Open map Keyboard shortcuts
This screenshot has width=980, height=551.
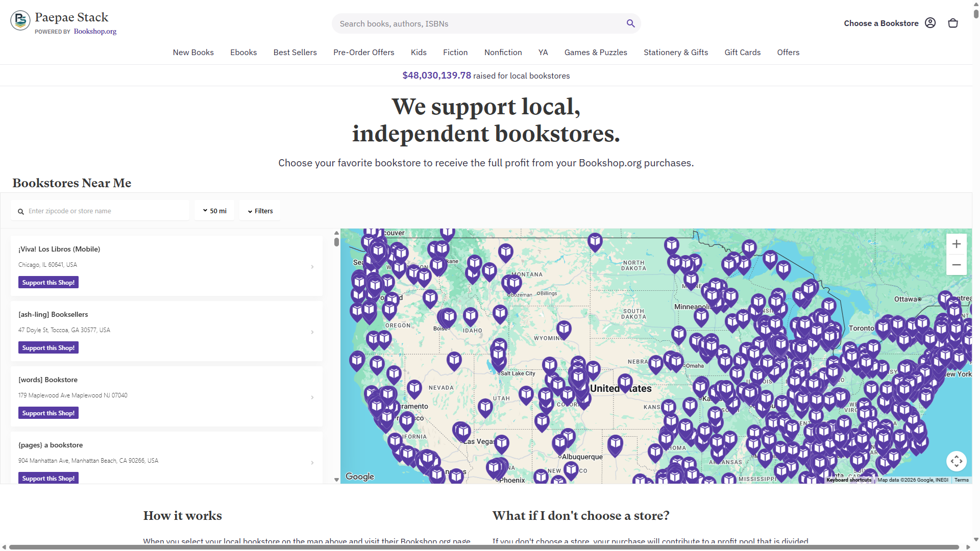[x=849, y=480]
